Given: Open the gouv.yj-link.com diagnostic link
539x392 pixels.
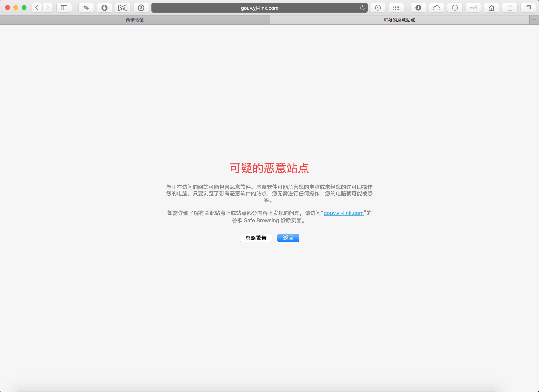Looking at the screenshot, I should pyautogui.click(x=343, y=213).
